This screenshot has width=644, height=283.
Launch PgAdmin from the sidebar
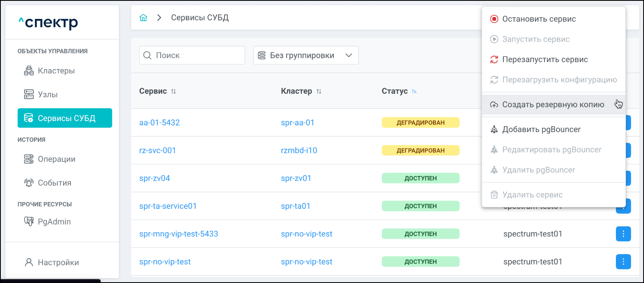coord(54,222)
